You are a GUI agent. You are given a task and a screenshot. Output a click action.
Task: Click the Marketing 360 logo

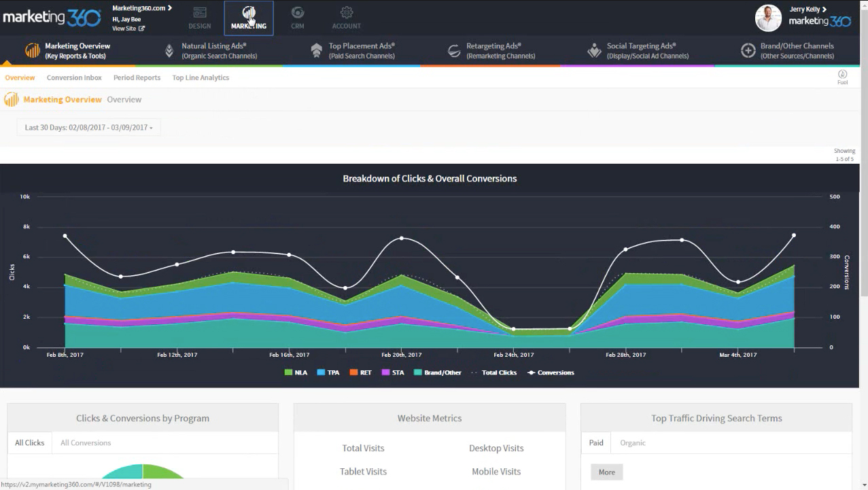[52, 18]
